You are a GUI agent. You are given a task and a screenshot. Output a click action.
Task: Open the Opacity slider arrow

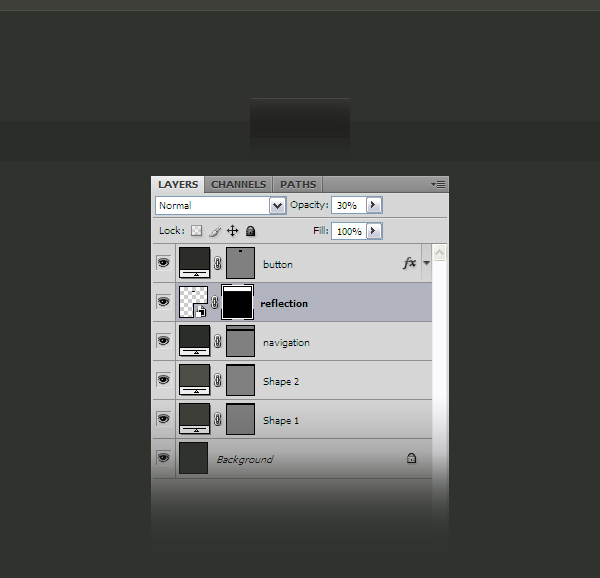374,205
